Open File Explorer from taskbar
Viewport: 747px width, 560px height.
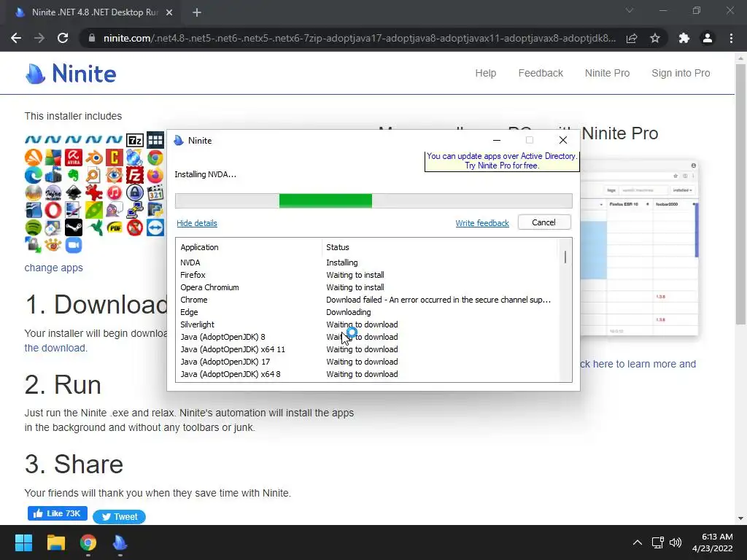(x=55, y=542)
